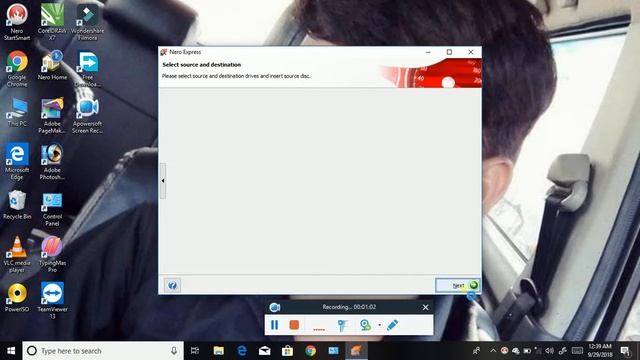Select VLC media player desktop icon
Viewport: 640px width, 360px height.
tap(17, 255)
